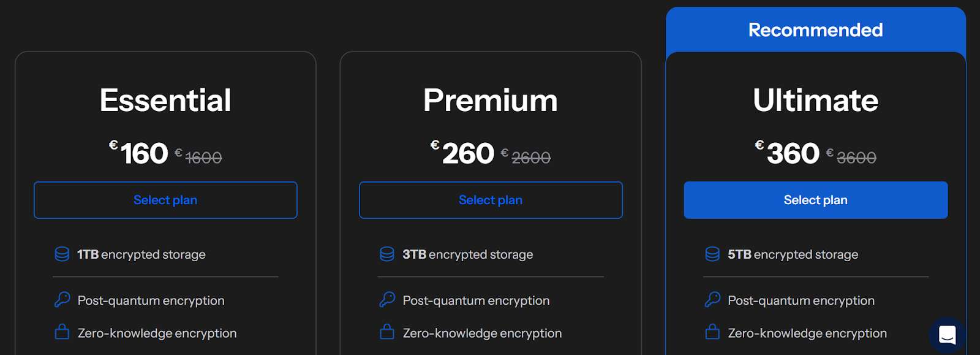Viewport: 980px width, 355px height.
Task: Click the post-quantum encryption key icon under Premium
Action: click(386, 300)
